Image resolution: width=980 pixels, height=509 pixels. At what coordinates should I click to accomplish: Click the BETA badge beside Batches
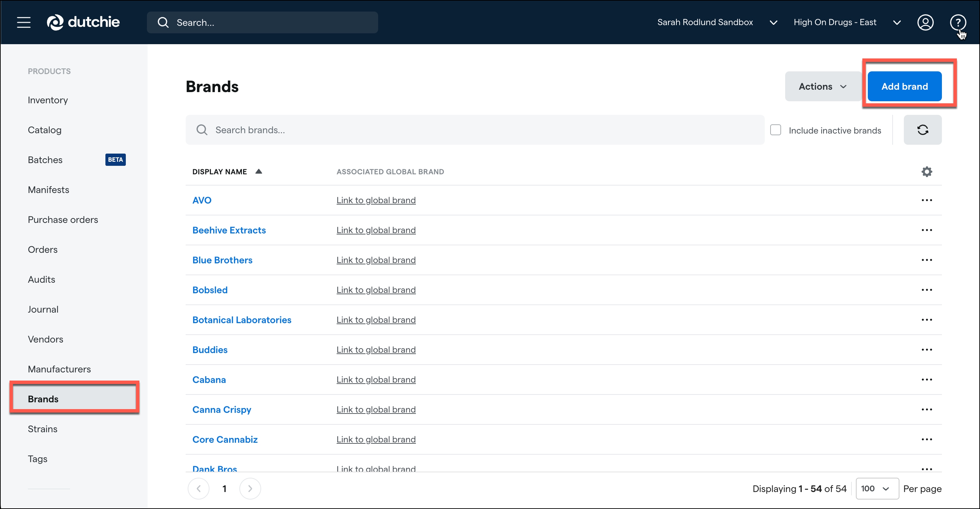click(115, 160)
